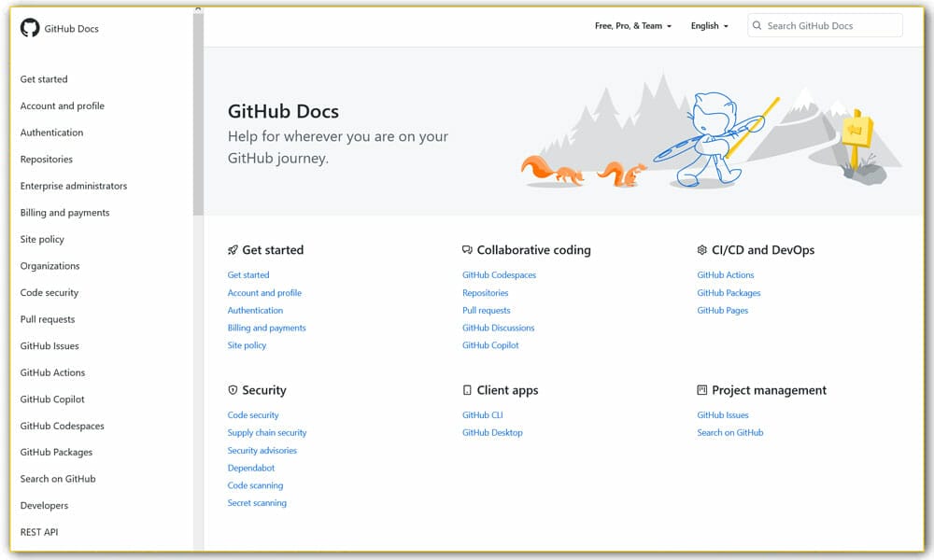Select Repositories in the sidebar
Viewport: 934px width, 560px height.
49,159
